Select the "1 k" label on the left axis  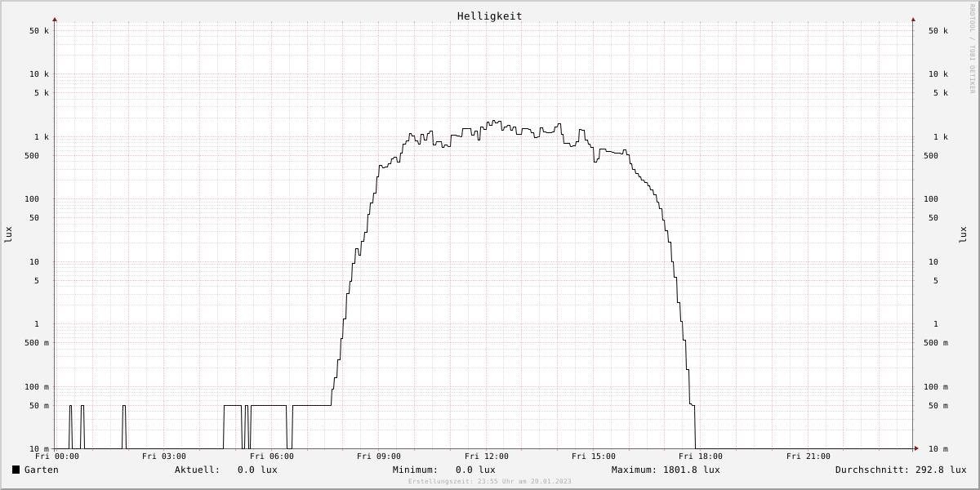point(42,137)
